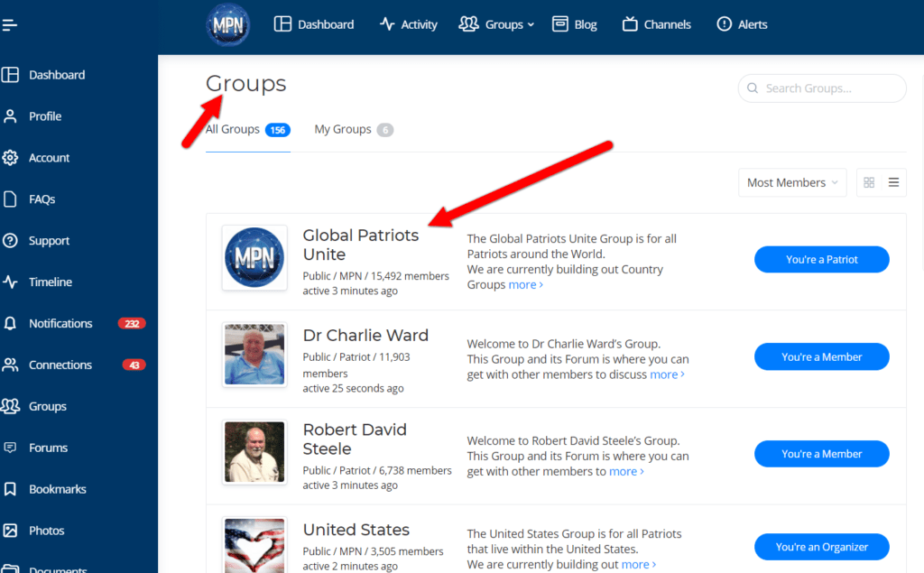Click the You're a Patriot button
Viewport: 924px width, 573px height.
click(x=821, y=260)
